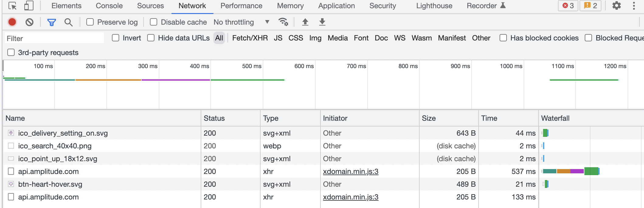Click the inspect element picker icon
Image resolution: width=644 pixels, height=208 pixels.
click(x=12, y=6)
